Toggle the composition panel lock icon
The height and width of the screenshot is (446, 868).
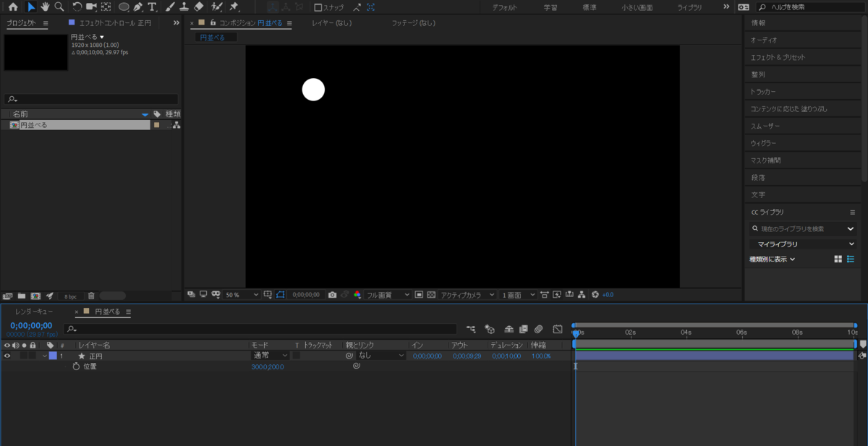[213, 23]
